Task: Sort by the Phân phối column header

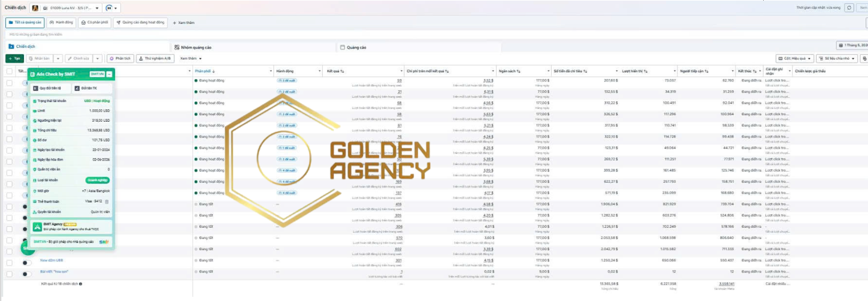Action: (x=205, y=71)
